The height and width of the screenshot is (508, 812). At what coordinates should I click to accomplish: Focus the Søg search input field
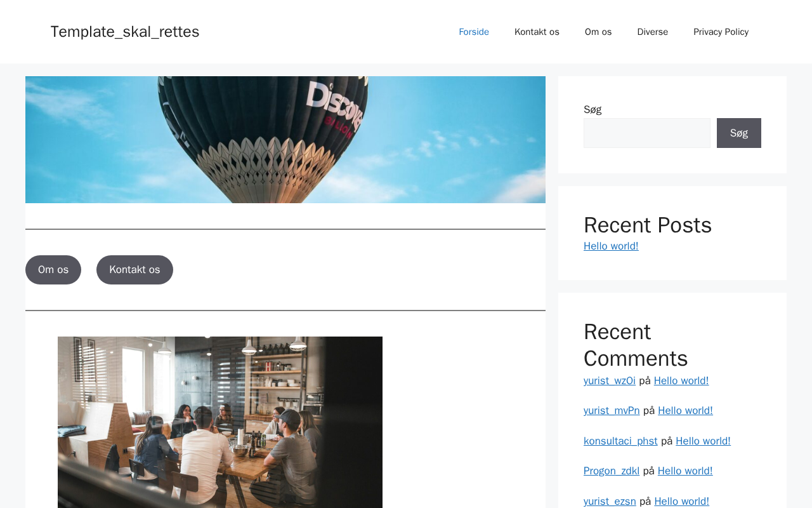tap(647, 133)
